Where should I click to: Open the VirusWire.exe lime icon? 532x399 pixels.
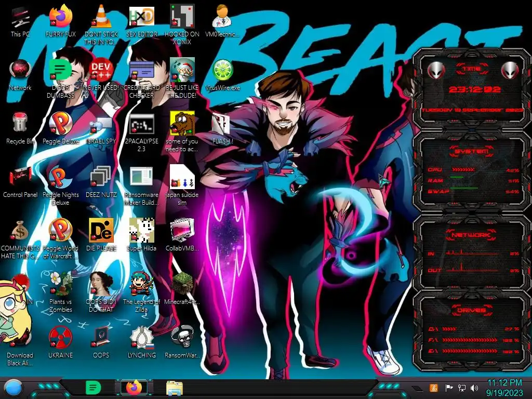(222, 70)
